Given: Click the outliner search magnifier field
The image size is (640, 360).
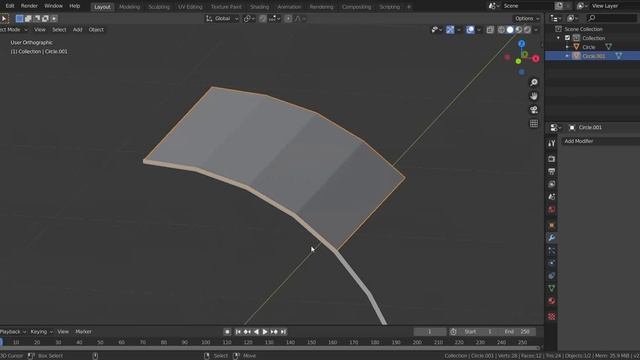Looking at the screenshot, I should (611, 18).
